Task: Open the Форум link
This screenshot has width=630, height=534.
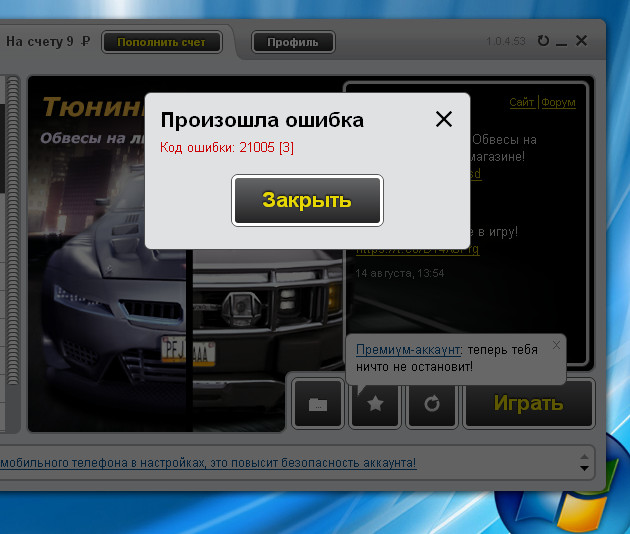Action: [558, 102]
